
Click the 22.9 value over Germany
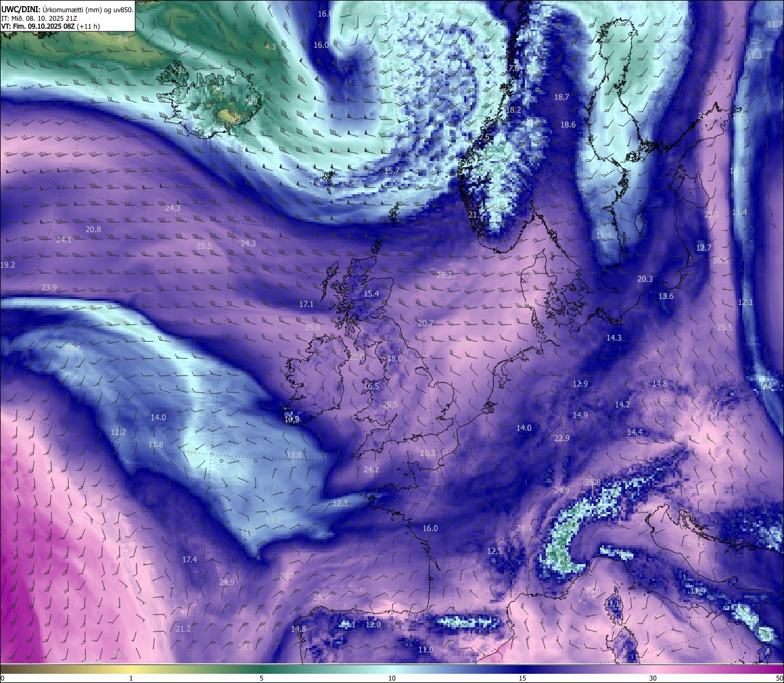coord(562,439)
